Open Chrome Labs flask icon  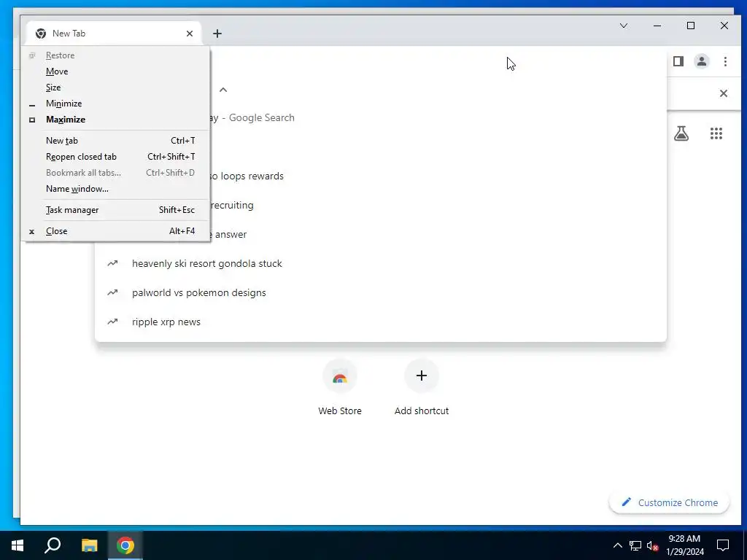[x=681, y=133]
